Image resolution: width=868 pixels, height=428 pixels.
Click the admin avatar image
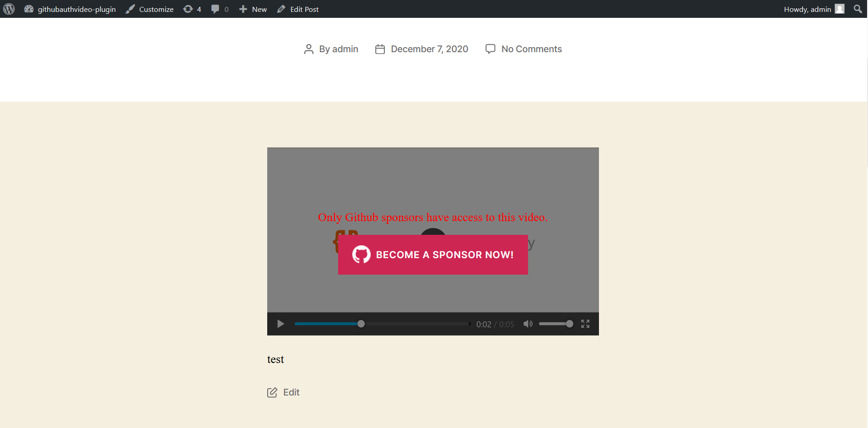(840, 9)
